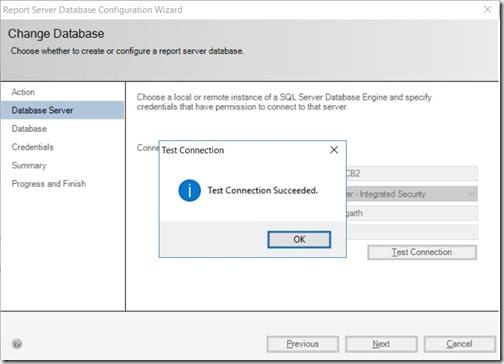Screen dimensions: 504x364
Task: Close the Report Server Database Configuration Wizard
Action: 488,9
